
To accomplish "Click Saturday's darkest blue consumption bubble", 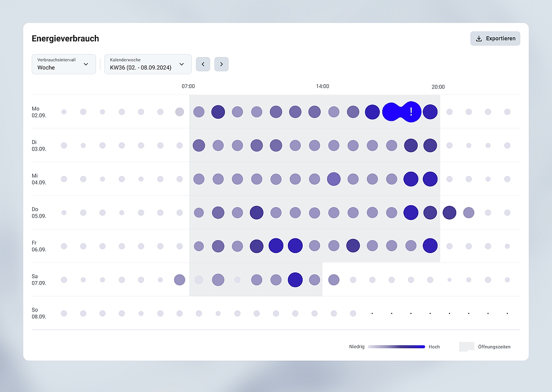I will [x=295, y=280].
